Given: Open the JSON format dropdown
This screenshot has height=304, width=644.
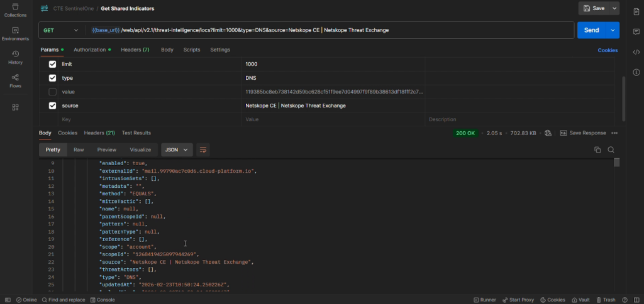Looking at the screenshot, I should tap(177, 149).
